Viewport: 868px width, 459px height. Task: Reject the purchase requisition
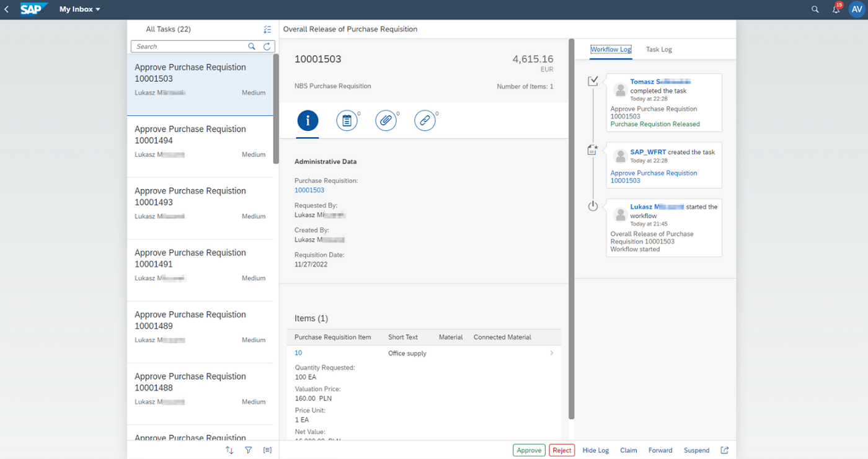562,450
